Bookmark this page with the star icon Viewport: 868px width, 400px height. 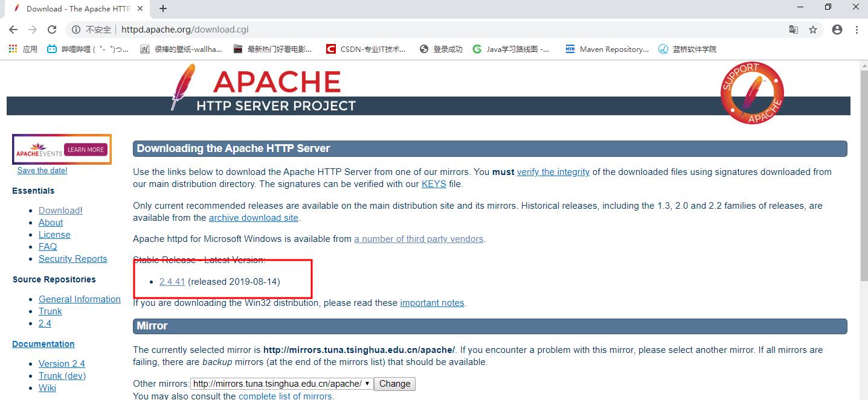[x=813, y=30]
